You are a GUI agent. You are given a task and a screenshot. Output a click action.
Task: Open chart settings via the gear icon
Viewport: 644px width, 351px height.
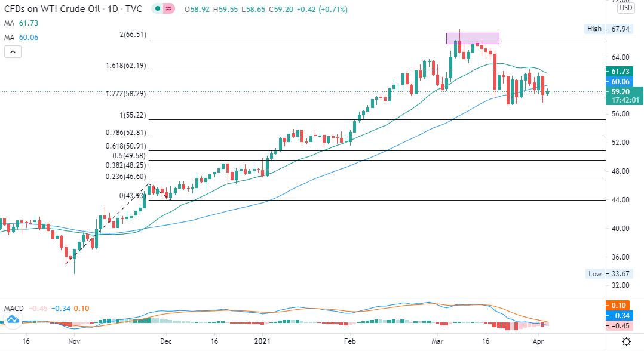(x=626, y=341)
